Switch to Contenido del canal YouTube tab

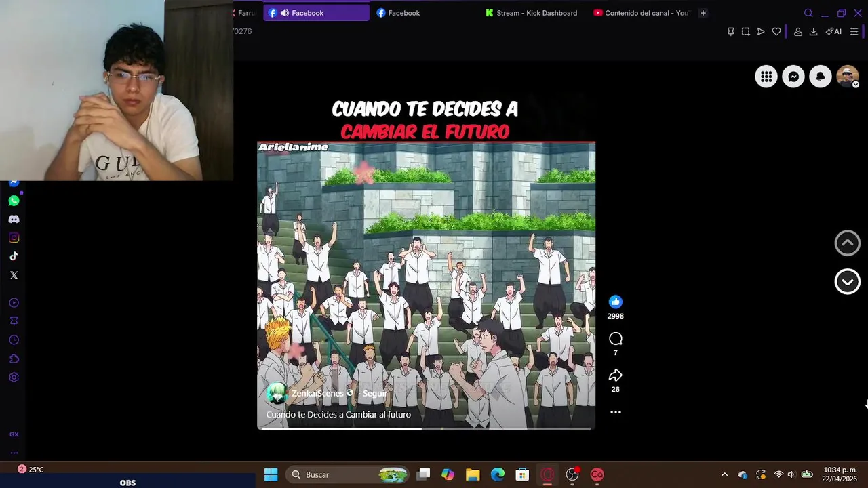pyautogui.click(x=642, y=13)
